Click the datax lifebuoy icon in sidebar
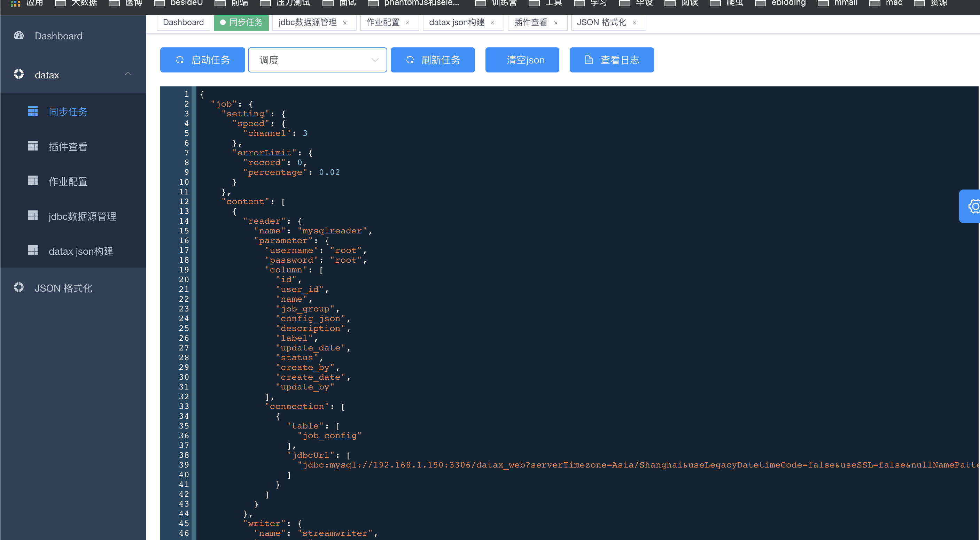Viewport: 980px width, 540px height. (19, 74)
